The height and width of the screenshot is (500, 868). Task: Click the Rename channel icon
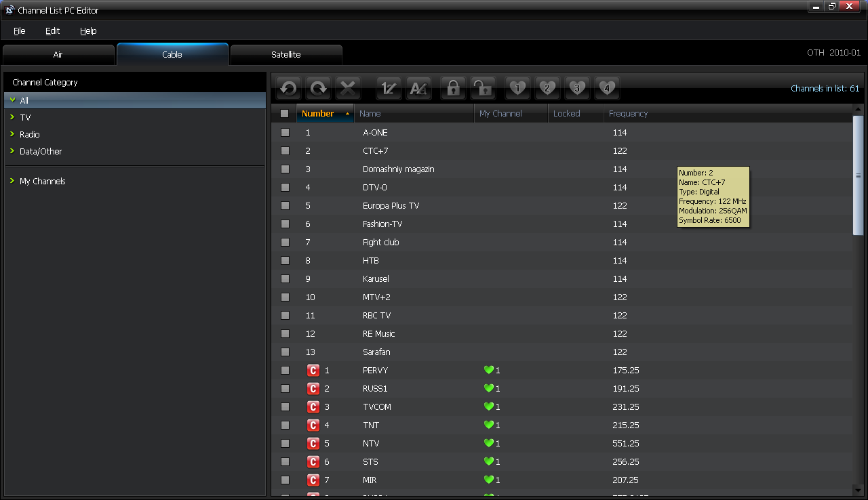click(x=418, y=88)
